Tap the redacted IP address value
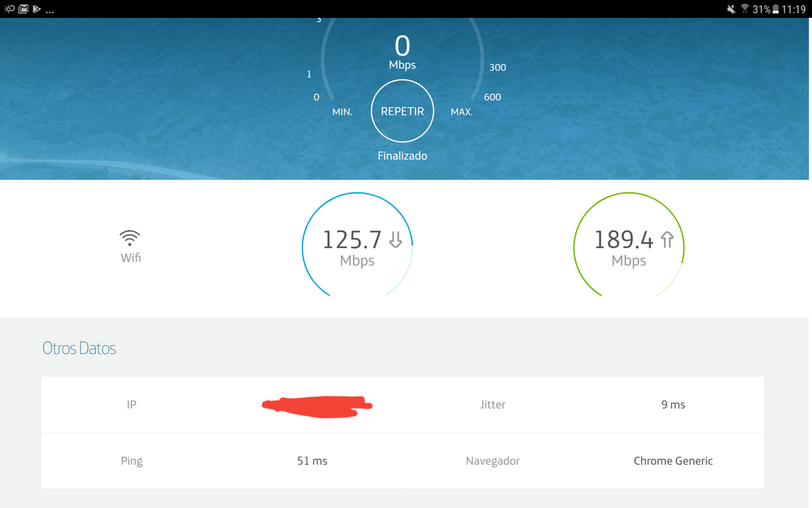The width and height of the screenshot is (812, 508). [x=316, y=405]
